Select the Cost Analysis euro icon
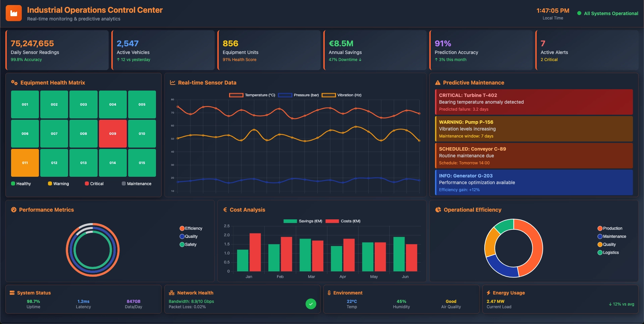Screen dimensions: 644x324 [225, 210]
